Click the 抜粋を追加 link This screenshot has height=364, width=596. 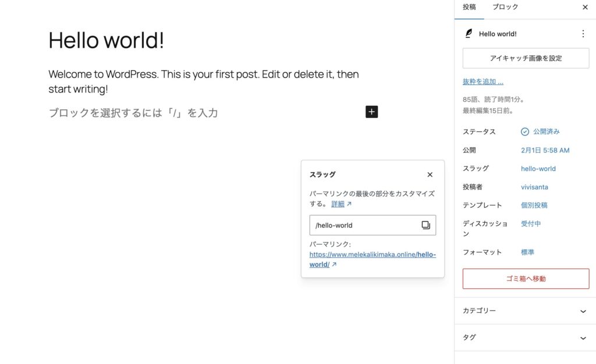pos(483,82)
